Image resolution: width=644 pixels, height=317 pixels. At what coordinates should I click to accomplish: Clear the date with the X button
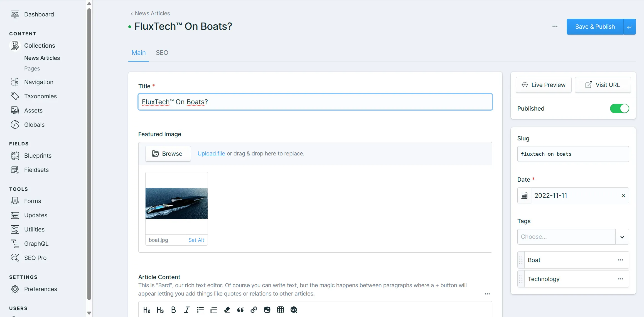pos(623,196)
